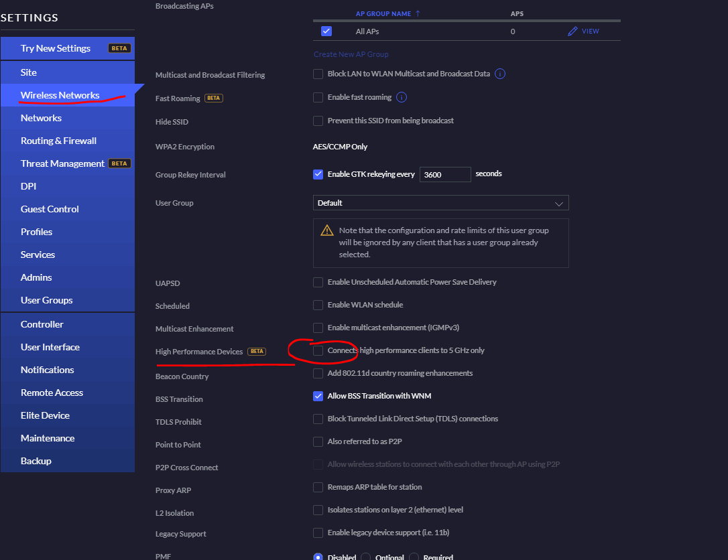Click the GTK rekey interval seconds field
The image size is (728, 560).
(x=444, y=174)
